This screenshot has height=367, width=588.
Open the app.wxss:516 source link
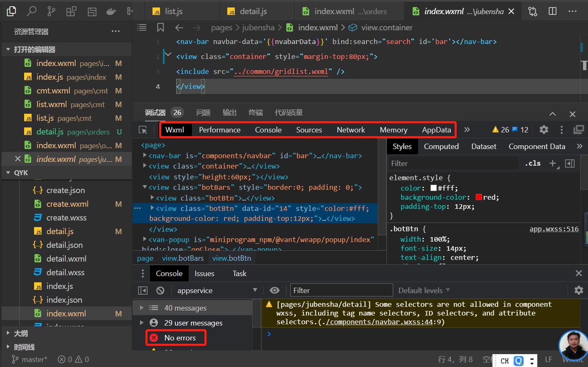(x=554, y=229)
